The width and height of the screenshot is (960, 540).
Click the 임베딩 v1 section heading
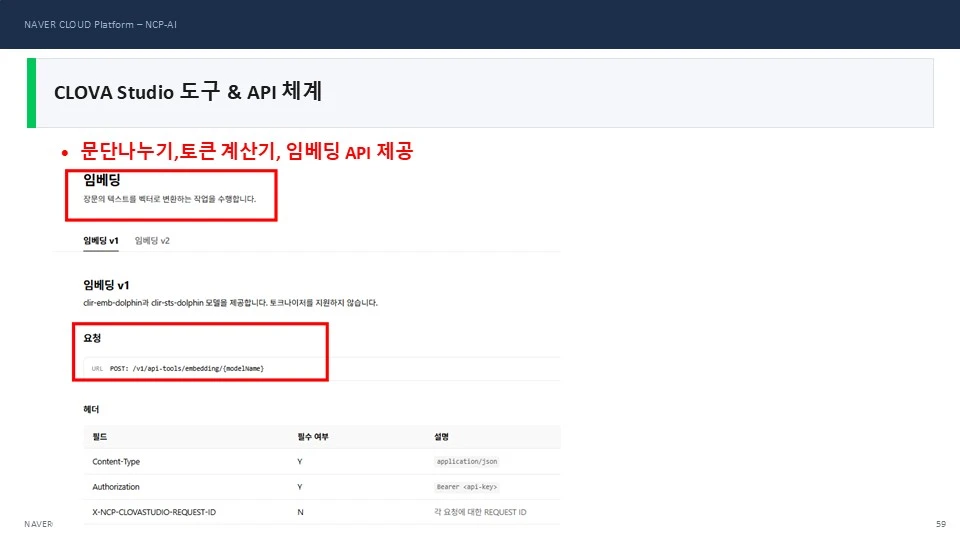click(x=107, y=285)
